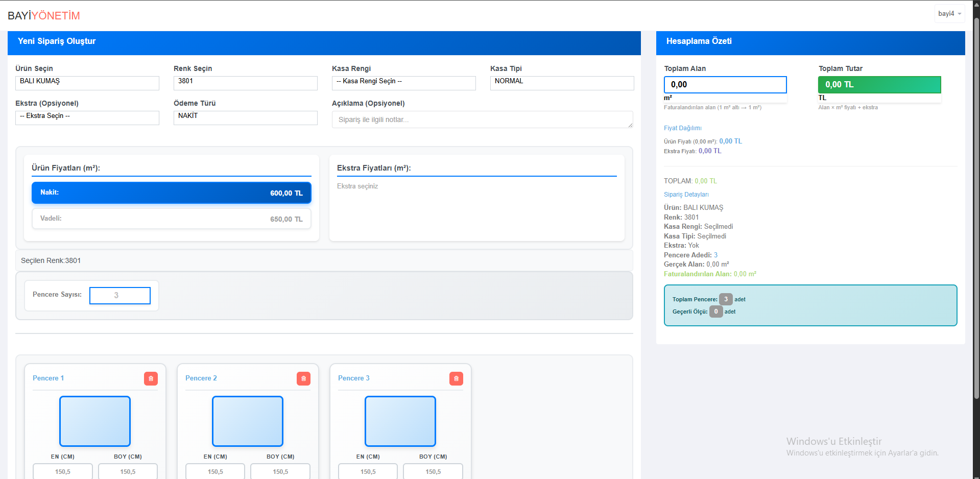
Task: Select the Nakit 600,00 TL price option
Action: (x=172, y=193)
